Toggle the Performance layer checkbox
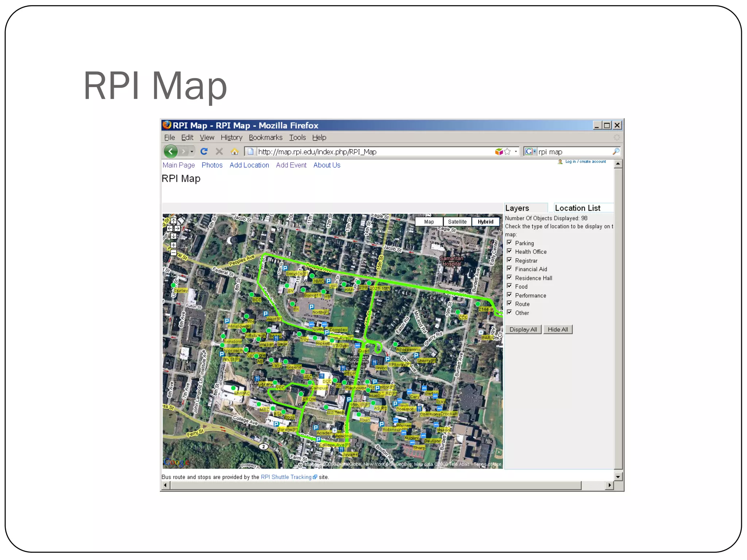This screenshot has width=747, height=560. point(509,295)
